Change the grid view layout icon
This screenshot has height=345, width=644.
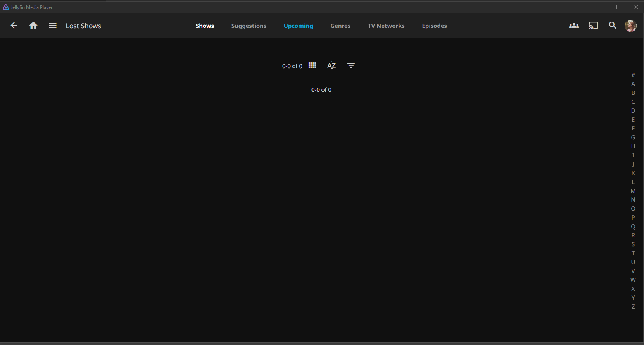[x=313, y=65]
